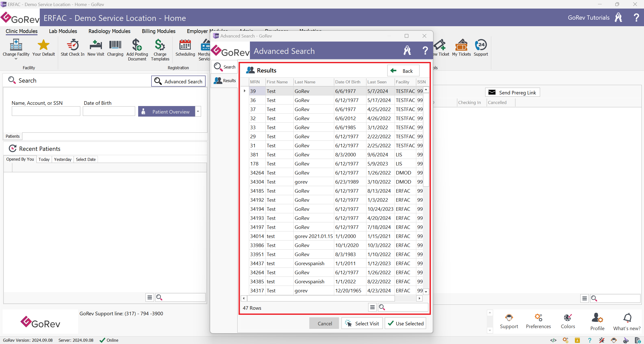Open the Patient Overview dropdown arrow
The width and height of the screenshot is (644, 344).
(198, 111)
